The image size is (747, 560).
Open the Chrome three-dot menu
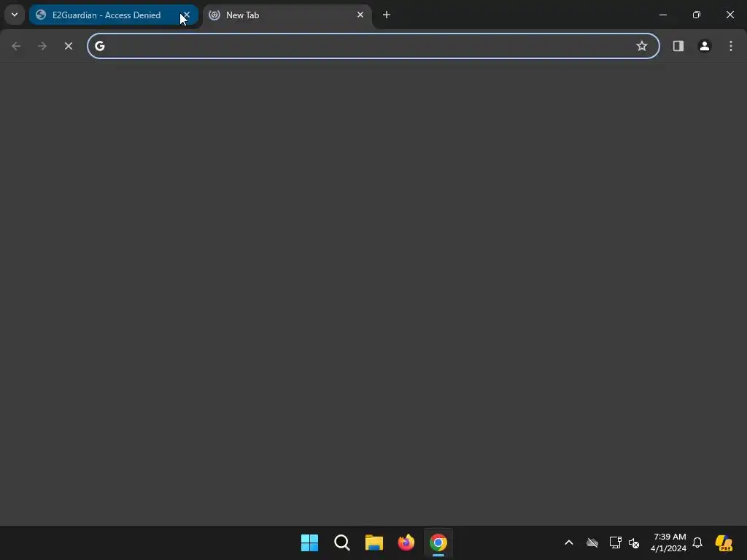(731, 46)
